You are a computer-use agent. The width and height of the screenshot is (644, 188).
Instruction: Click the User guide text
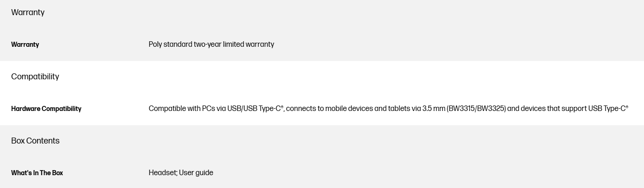tap(196, 173)
